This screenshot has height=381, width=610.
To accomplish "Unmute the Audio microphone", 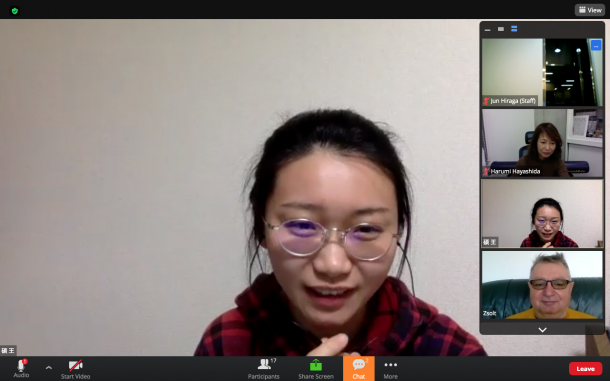I will (x=21, y=368).
